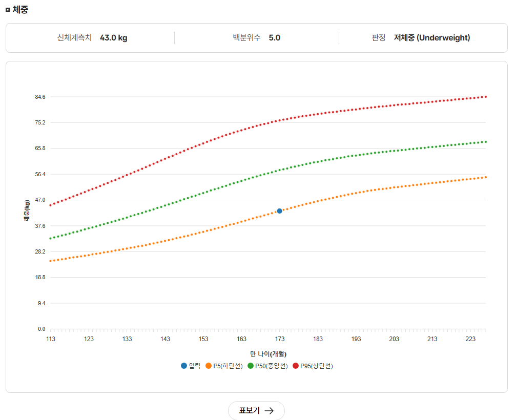Click the 9.4 y-axis label
516x420 pixels.
click(x=42, y=303)
